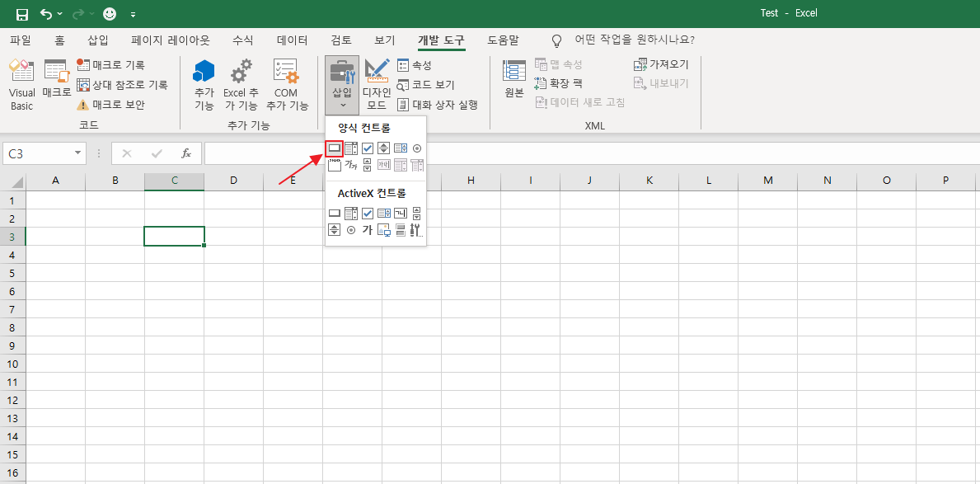Select the ActiveX List Box icon
Image resolution: width=980 pixels, height=484 pixels.
[x=384, y=214]
